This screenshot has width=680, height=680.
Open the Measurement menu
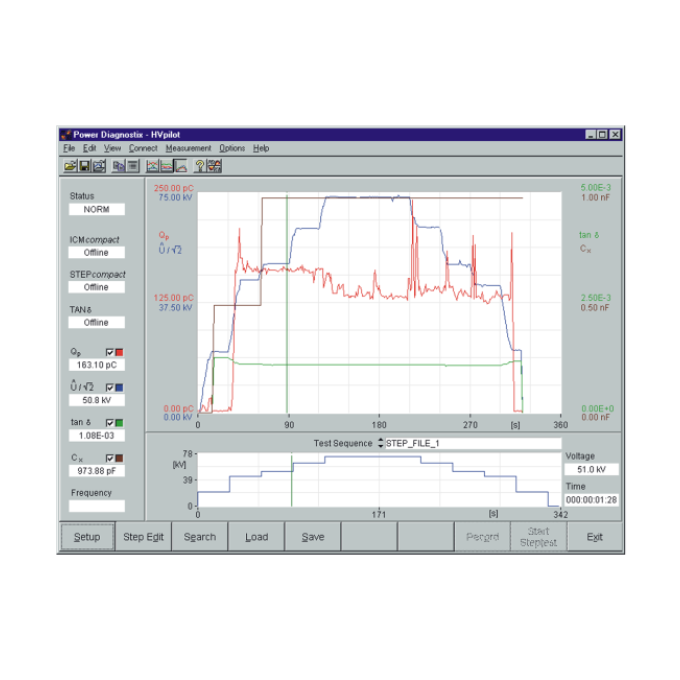pos(188,148)
